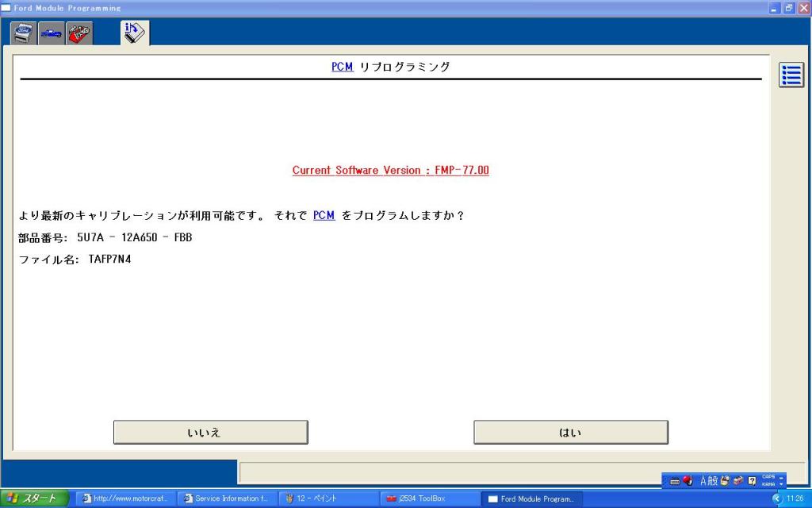The width and height of the screenshot is (812, 508).
Task: Click the status bar field at bottom
Action: [522, 472]
